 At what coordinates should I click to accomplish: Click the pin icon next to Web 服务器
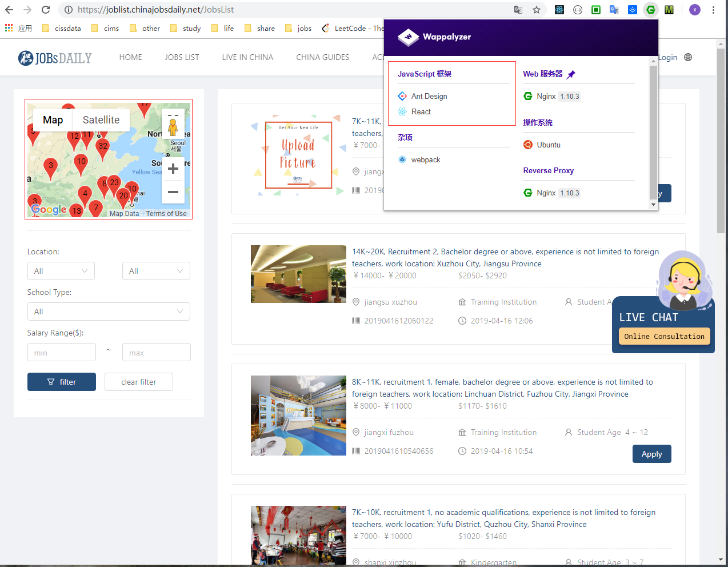click(571, 74)
